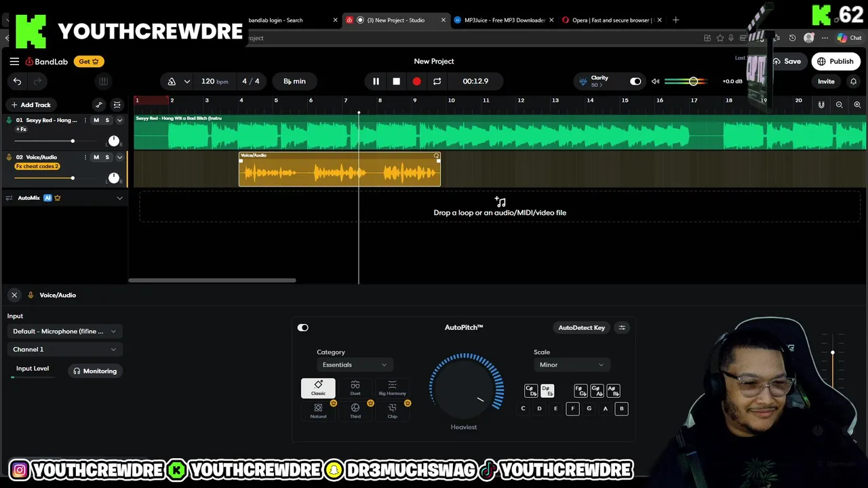Image resolution: width=868 pixels, height=488 pixels.
Task: Pause playback with the pause button
Action: tap(376, 81)
